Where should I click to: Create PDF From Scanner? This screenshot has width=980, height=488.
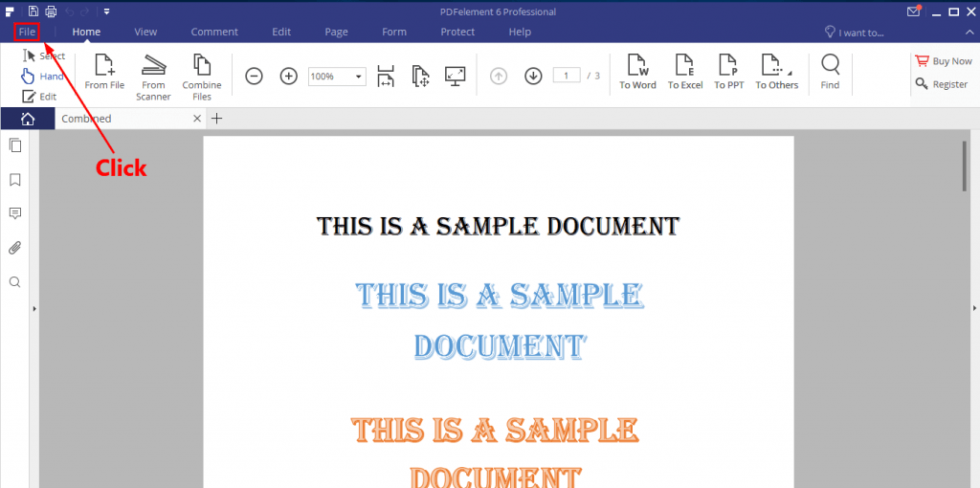[153, 78]
